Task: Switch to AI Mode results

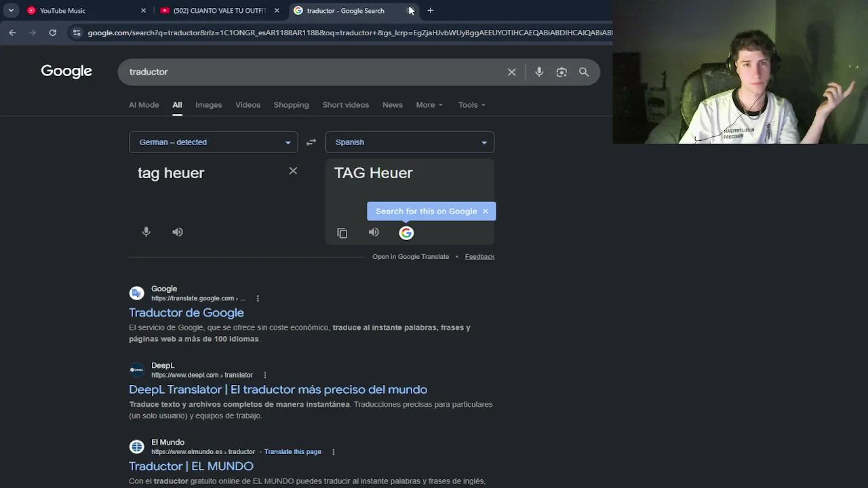Action: pos(144,105)
